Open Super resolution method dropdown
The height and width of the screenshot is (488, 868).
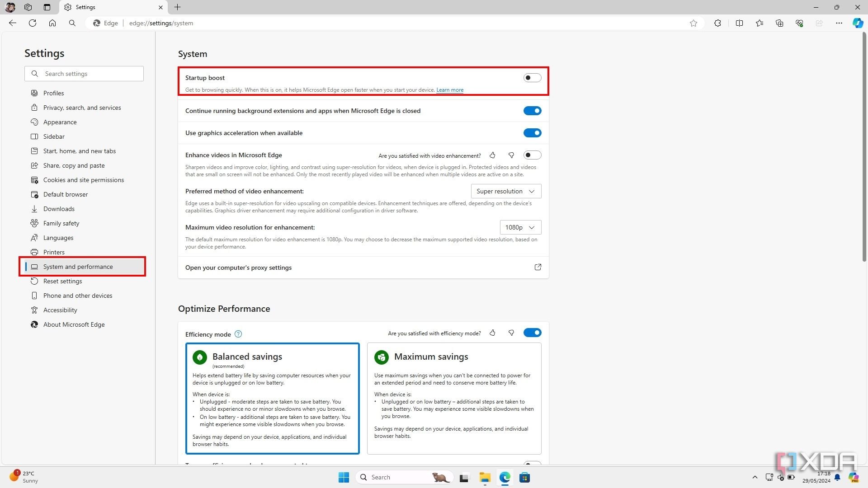(x=506, y=191)
